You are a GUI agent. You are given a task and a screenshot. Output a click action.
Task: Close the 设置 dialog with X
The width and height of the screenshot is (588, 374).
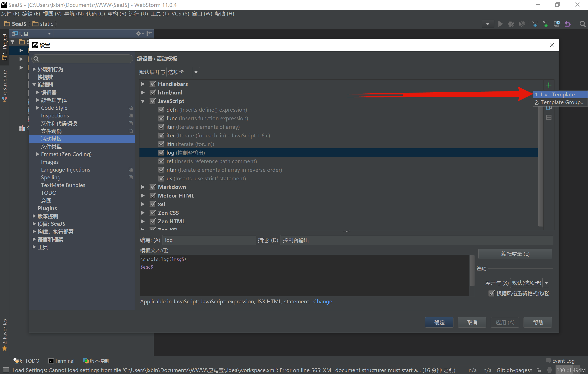pos(551,45)
